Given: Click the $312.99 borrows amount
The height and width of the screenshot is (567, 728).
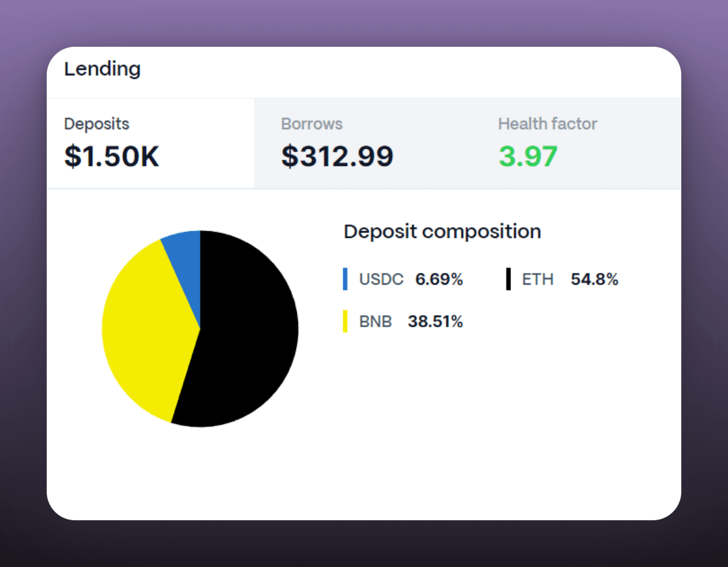Looking at the screenshot, I should [x=337, y=156].
